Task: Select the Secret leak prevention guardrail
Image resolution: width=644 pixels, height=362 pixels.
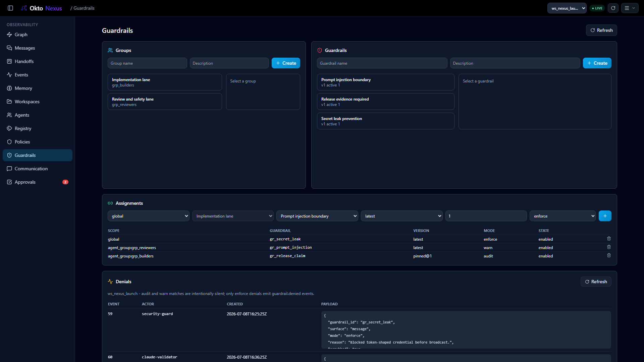Action: (386, 121)
